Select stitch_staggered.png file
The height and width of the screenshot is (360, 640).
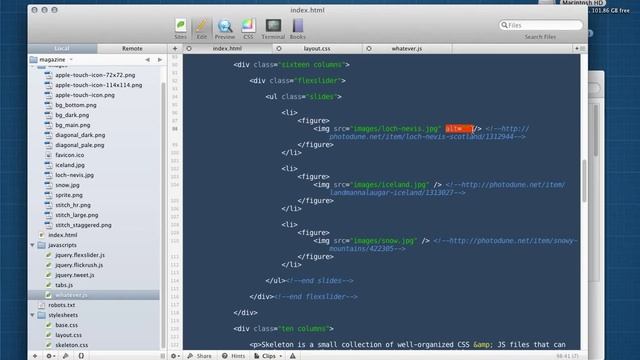[83, 225]
